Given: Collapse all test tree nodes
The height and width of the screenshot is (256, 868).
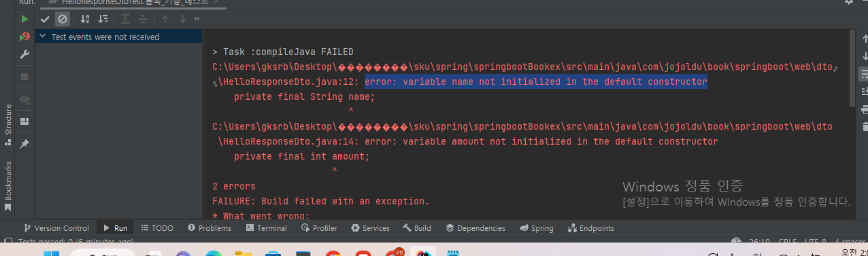Looking at the screenshot, I should pyautogui.click(x=143, y=19).
